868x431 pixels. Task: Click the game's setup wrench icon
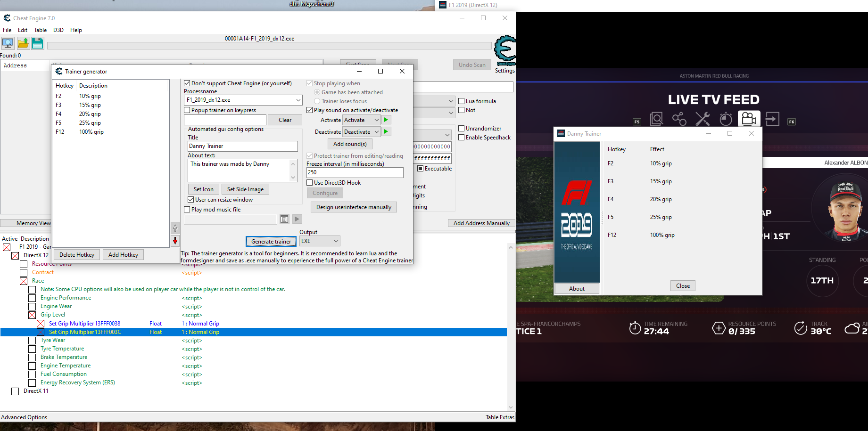pyautogui.click(x=703, y=119)
